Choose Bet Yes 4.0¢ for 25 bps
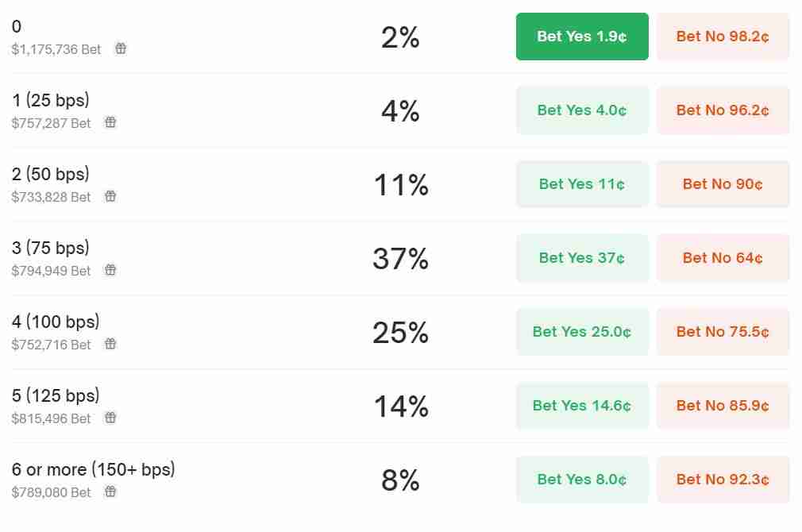The image size is (802, 532). pyautogui.click(x=582, y=110)
